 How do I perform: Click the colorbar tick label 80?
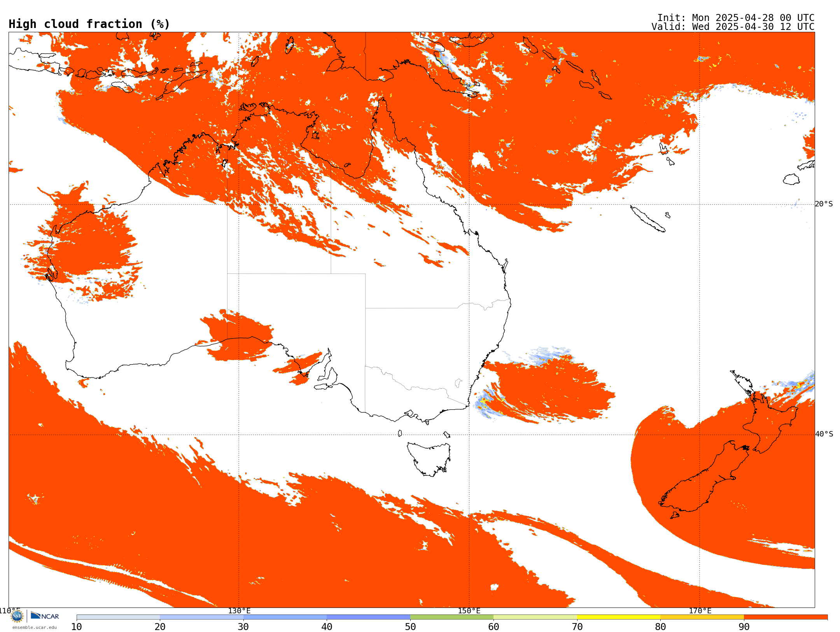tap(660, 627)
